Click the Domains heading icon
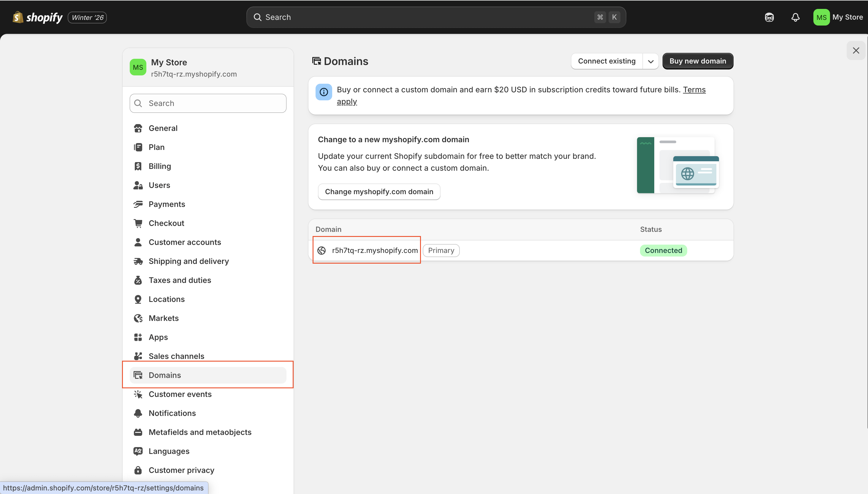Image resolution: width=868 pixels, height=494 pixels. (x=316, y=61)
